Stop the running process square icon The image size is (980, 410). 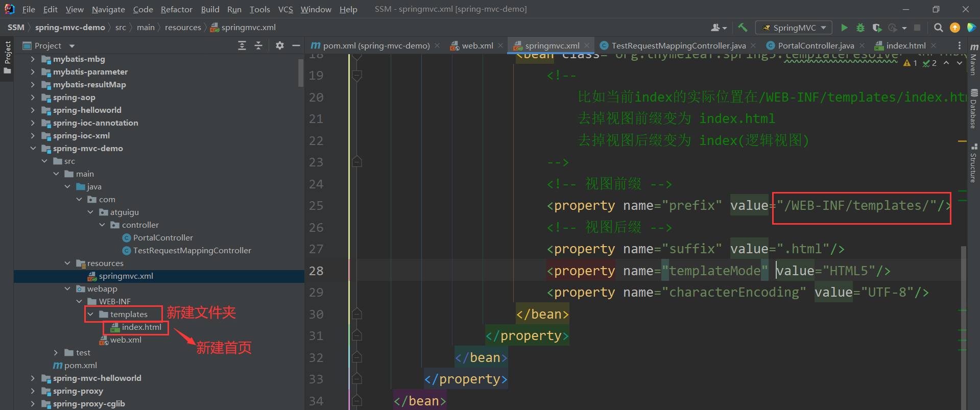(x=917, y=28)
